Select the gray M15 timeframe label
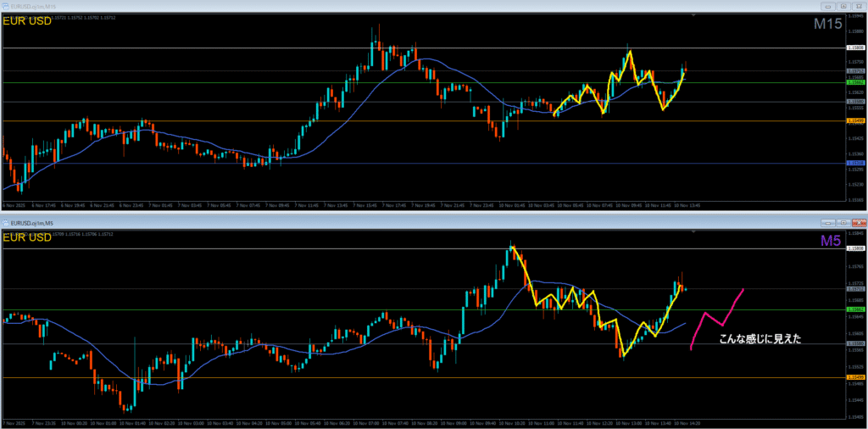The width and height of the screenshot is (868, 429). [x=827, y=25]
